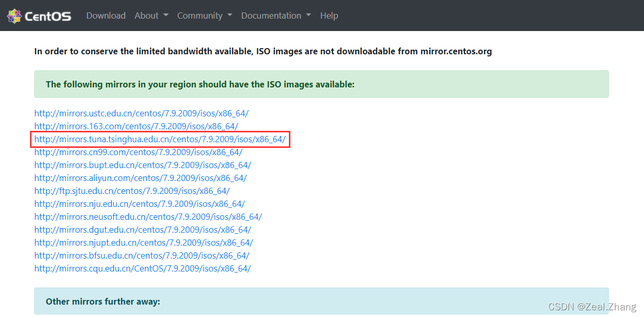Open the Download page
644x317 pixels.
[106, 16]
